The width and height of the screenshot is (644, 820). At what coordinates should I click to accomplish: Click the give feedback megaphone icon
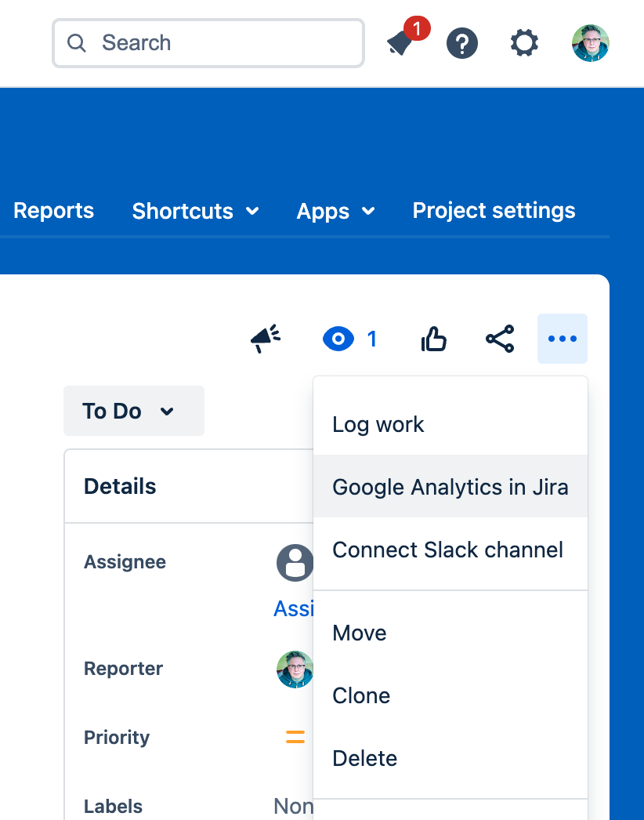(266, 339)
